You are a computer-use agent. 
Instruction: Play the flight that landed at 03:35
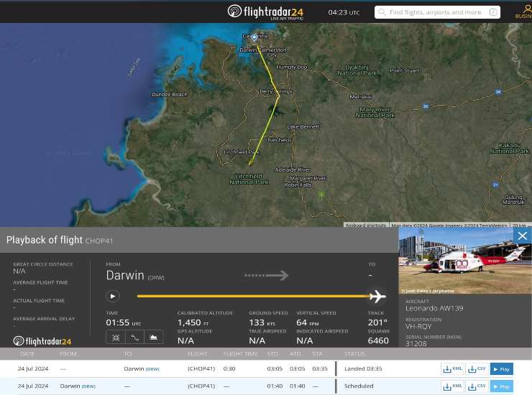pos(501,368)
